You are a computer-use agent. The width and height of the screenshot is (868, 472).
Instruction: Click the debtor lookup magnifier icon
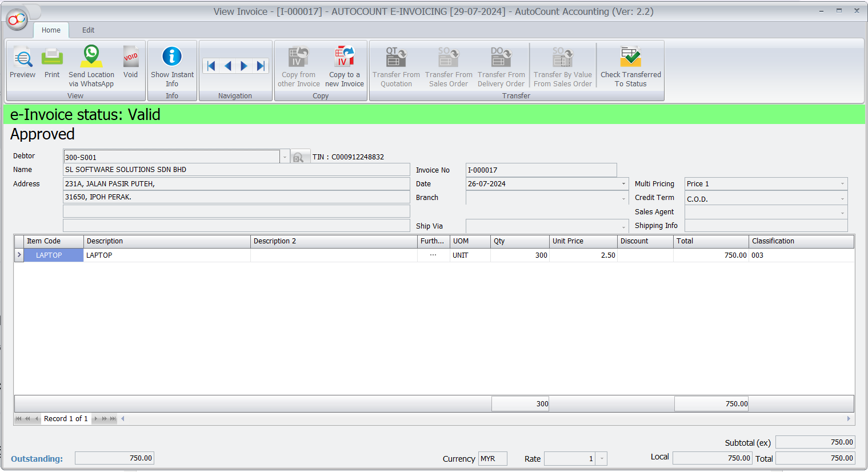299,156
